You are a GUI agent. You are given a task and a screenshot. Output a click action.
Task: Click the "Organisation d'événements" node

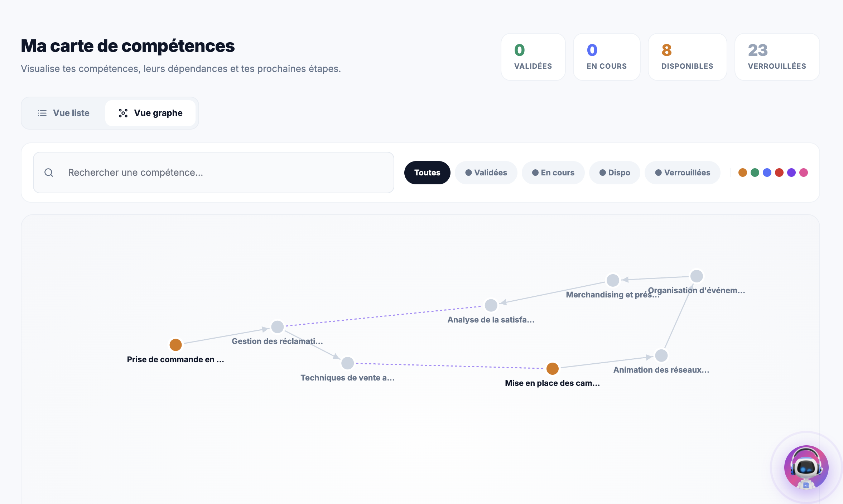pyautogui.click(x=696, y=276)
